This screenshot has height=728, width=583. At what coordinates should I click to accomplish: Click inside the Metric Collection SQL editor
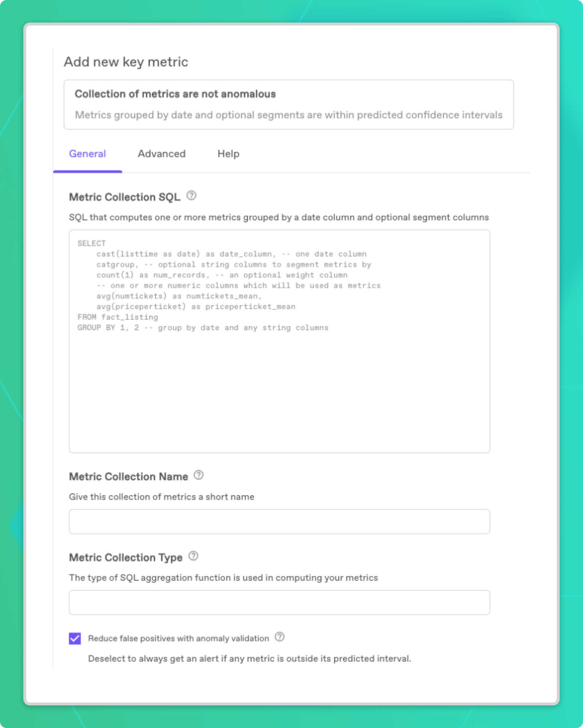point(279,382)
